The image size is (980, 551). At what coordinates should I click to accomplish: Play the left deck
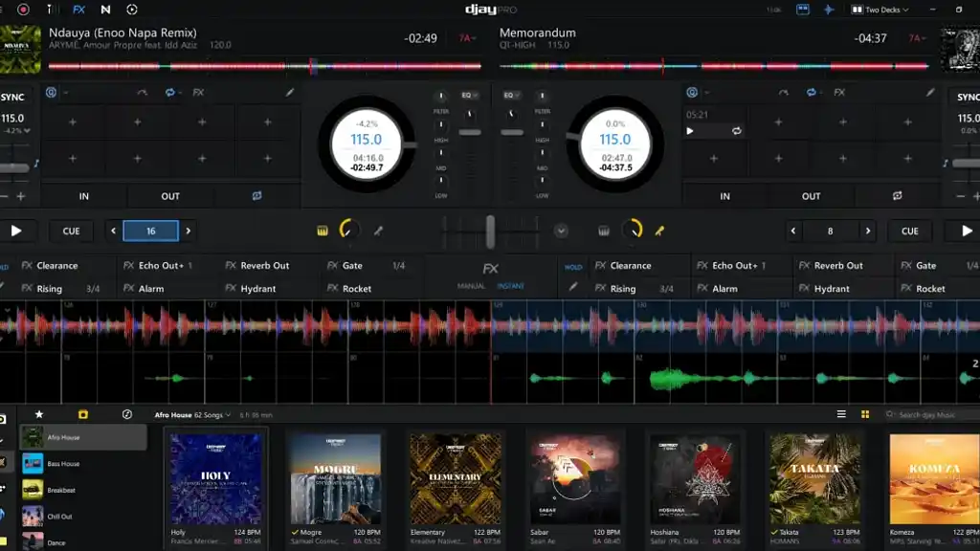click(16, 231)
